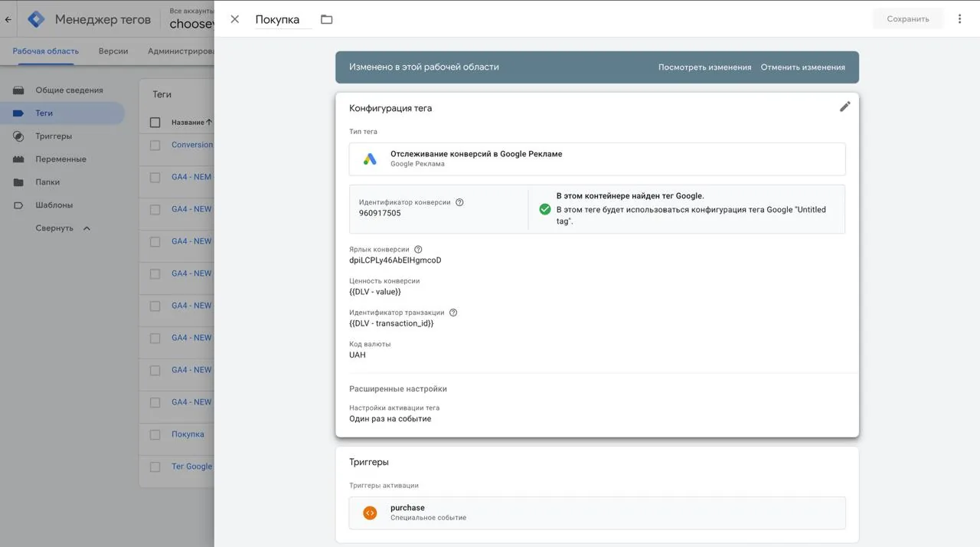Select the tag type Отслеживание конверсий row

[x=597, y=159]
